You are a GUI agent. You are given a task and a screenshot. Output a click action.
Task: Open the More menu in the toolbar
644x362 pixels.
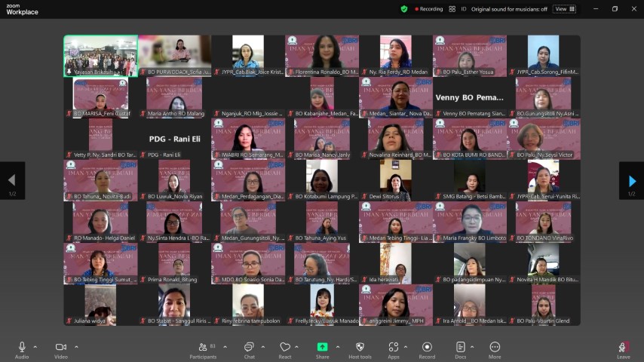point(495,348)
